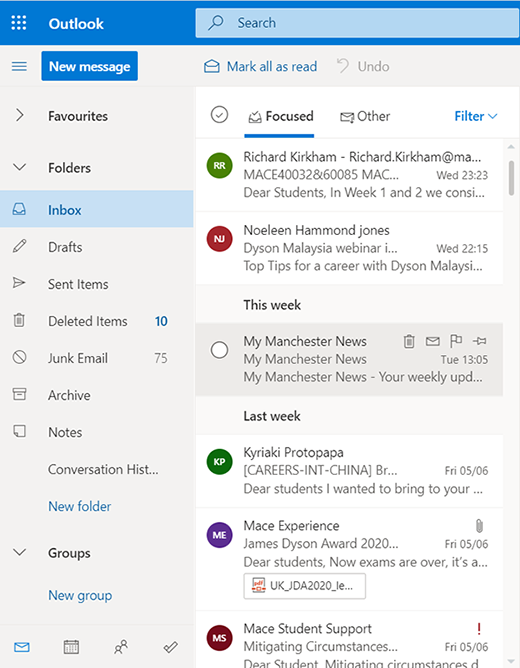This screenshot has width=520, height=668.
Task: Click the importance exclamation mark on Mace Student Support
Action: tap(479, 628)
